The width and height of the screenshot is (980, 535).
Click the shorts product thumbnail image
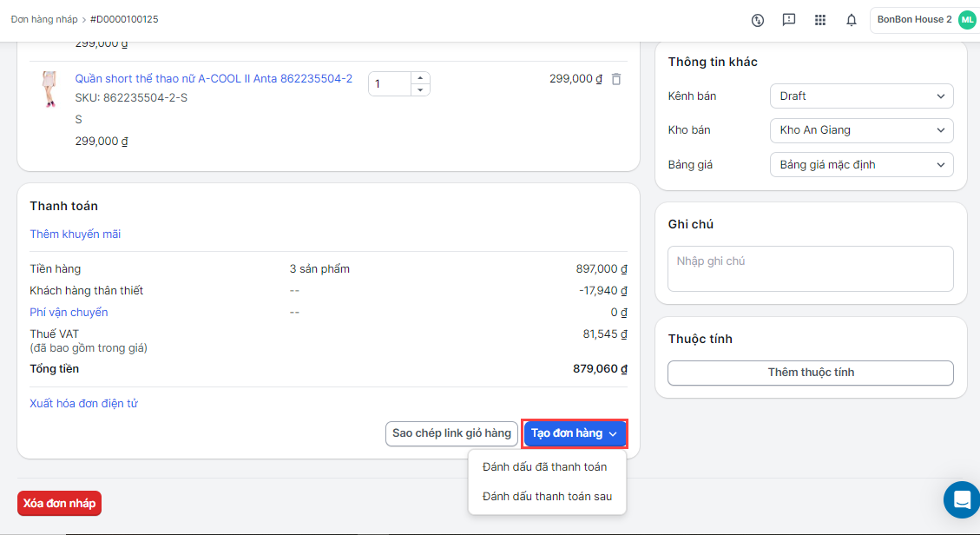pyautogui.click(x=49, y=89)
